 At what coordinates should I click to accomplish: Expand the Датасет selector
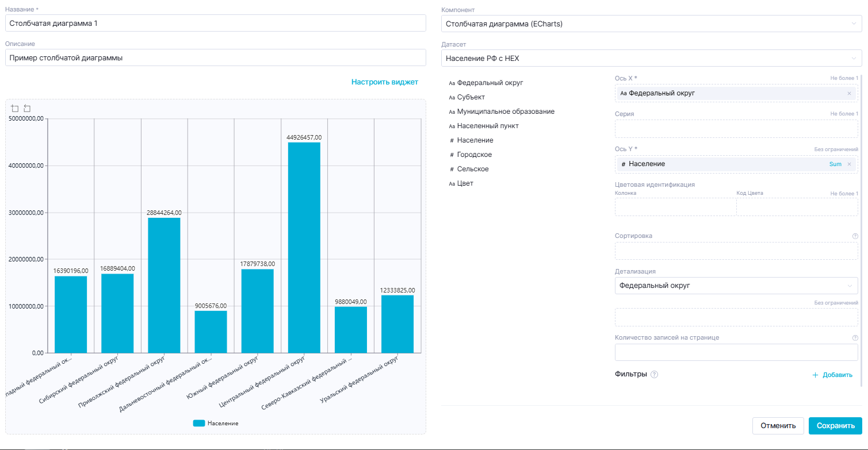pos(651,58)
